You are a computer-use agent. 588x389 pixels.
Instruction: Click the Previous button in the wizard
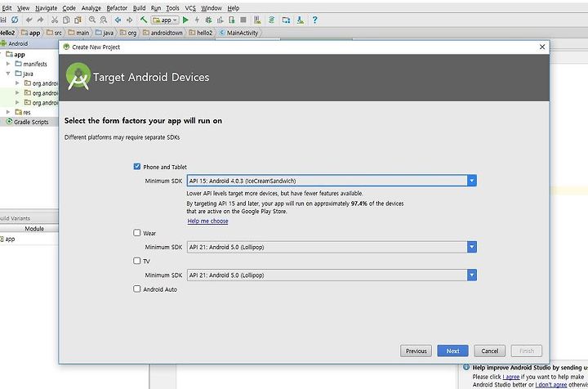(416, 351)
